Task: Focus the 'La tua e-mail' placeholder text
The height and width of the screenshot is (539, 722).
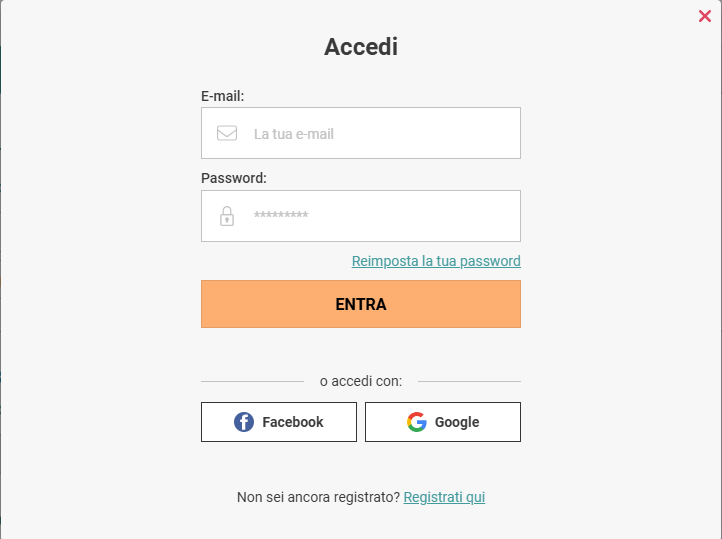Action: coord(293,134)
